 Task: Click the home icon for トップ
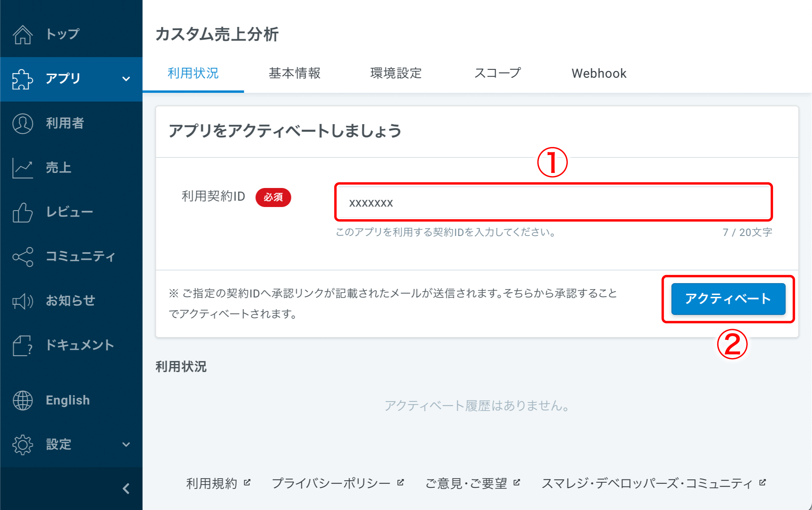point(23,35)
